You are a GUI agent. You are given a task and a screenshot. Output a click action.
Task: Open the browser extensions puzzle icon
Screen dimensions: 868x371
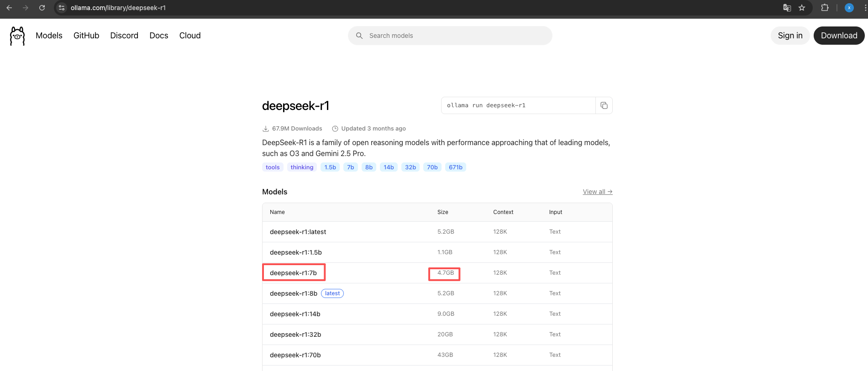(825, 8)
